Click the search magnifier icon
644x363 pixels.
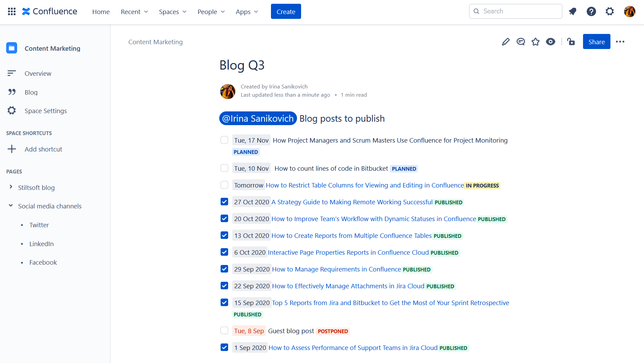[x=476, y=11]
